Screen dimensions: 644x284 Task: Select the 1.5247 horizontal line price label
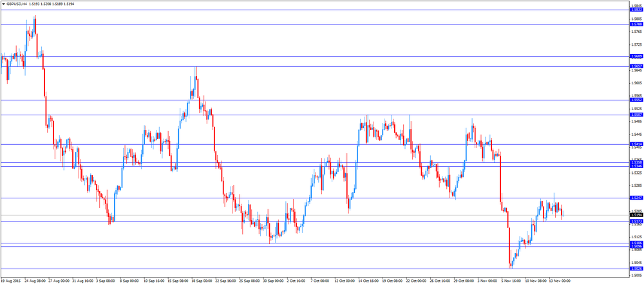[636, 198]
